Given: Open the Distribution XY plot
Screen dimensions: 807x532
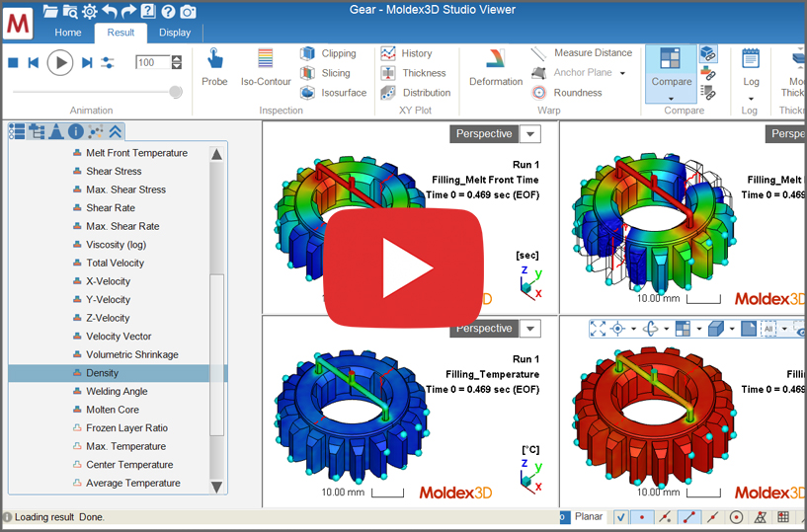Looking at the screenshot, I should [x=415, y=93].
